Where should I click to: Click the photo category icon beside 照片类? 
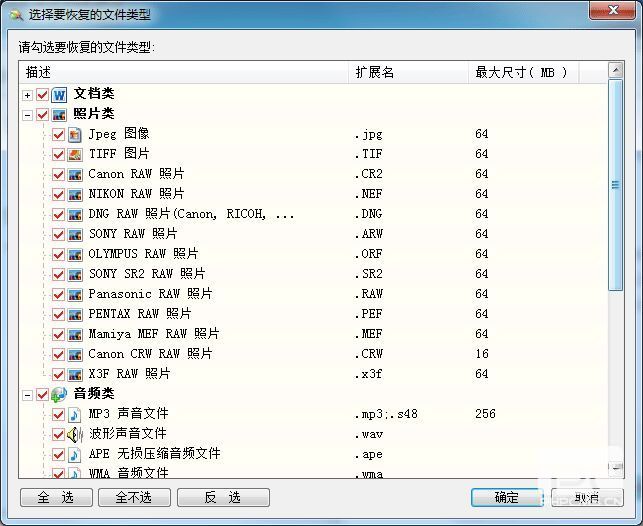(x=58, y=114)
